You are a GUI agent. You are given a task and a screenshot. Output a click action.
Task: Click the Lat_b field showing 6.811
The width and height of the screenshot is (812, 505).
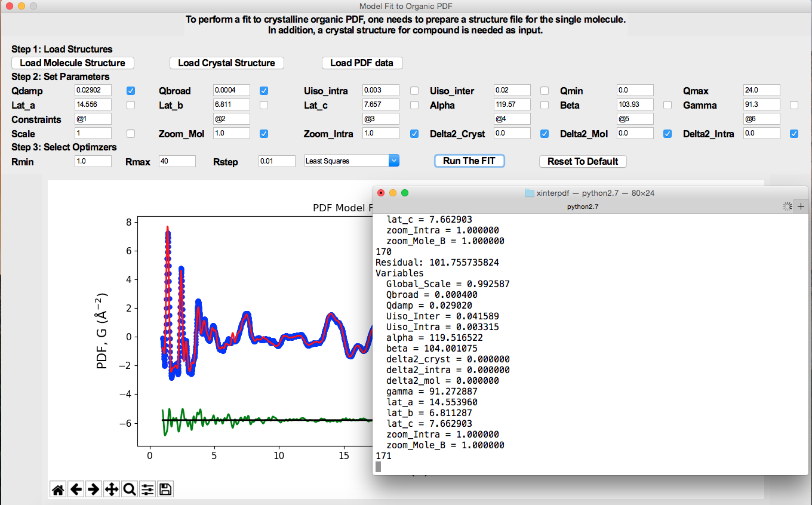tap(232, 104)
